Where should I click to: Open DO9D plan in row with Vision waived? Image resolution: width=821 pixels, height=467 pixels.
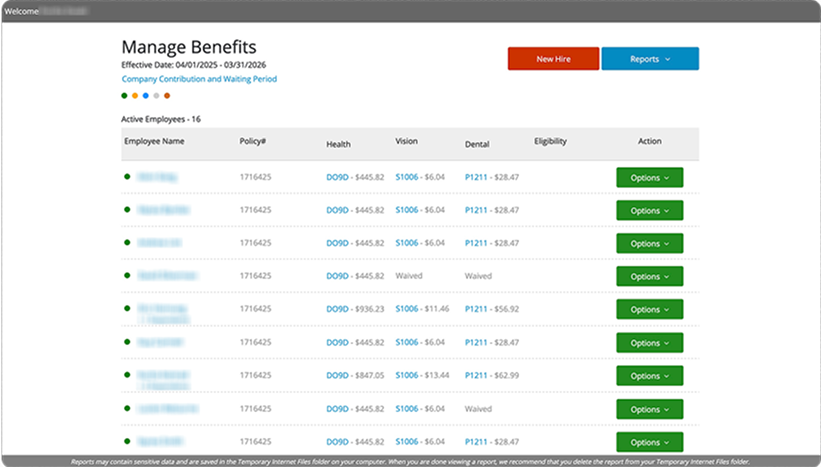click(x=337, y=276)
